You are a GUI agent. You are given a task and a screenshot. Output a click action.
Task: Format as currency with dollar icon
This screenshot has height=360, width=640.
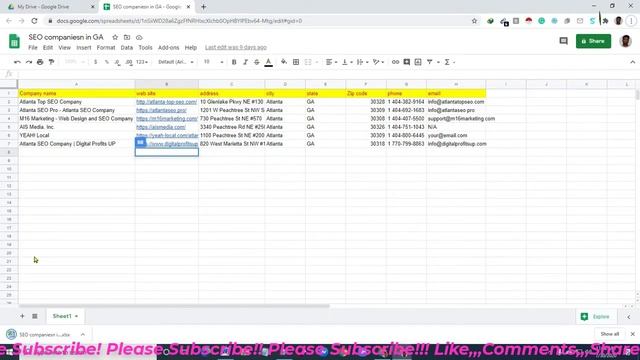[96, 62]
